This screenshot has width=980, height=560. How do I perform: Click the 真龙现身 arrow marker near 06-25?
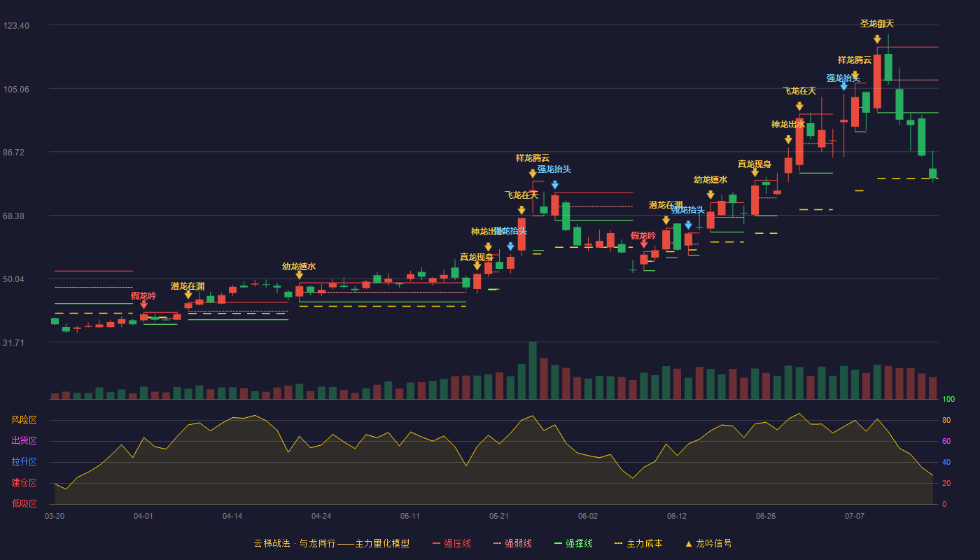755,172
